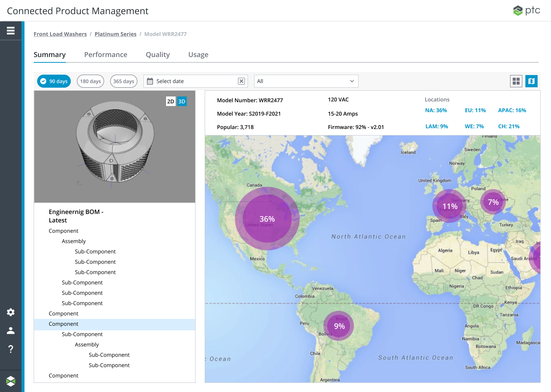551x392 pixels.
Task: Click the Engineernig BOM - Latest heading
Action: [x=76, y=216]
